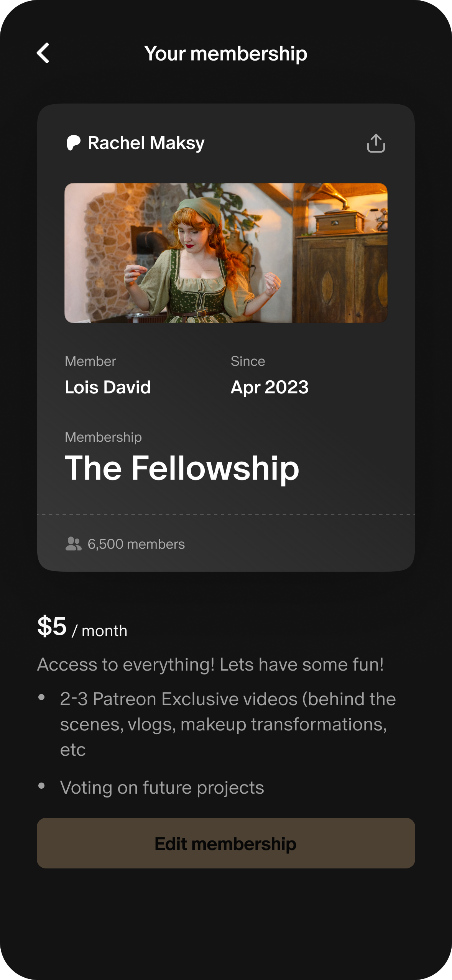The height and width of the screenshot is (980, 452).
Task: Select The Fellowship tier title
Action: [x=182, y=468]
